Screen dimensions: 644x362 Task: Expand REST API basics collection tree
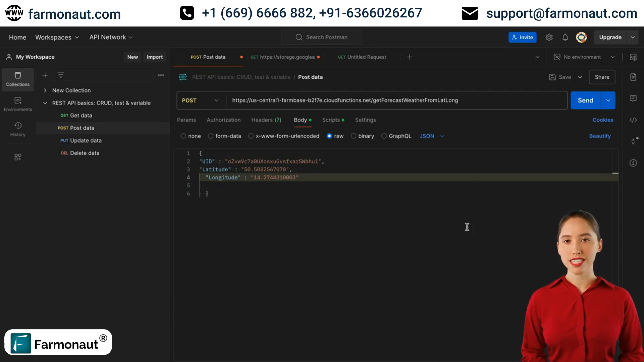click(x=45, y=103)
